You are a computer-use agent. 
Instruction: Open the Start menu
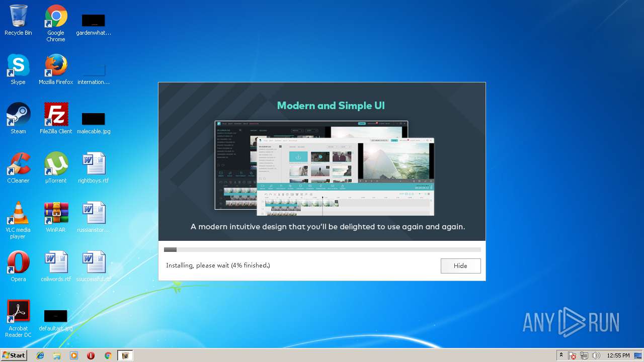pos(14,355)
